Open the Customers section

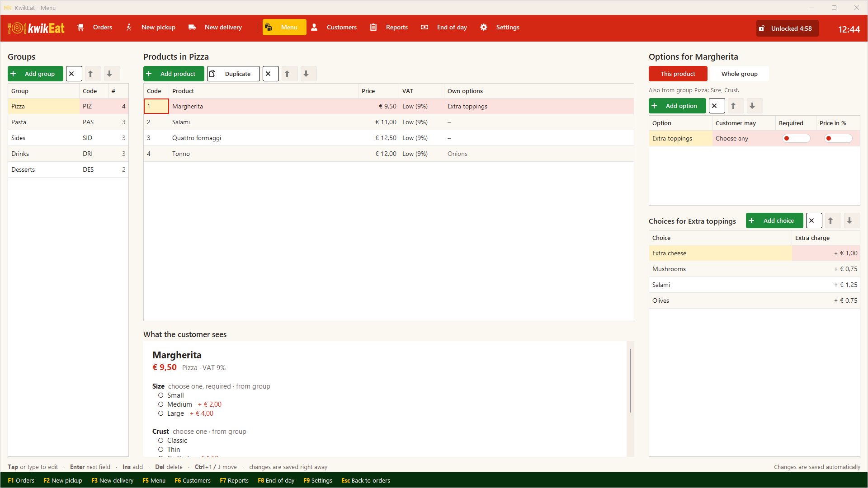(334, 27)
